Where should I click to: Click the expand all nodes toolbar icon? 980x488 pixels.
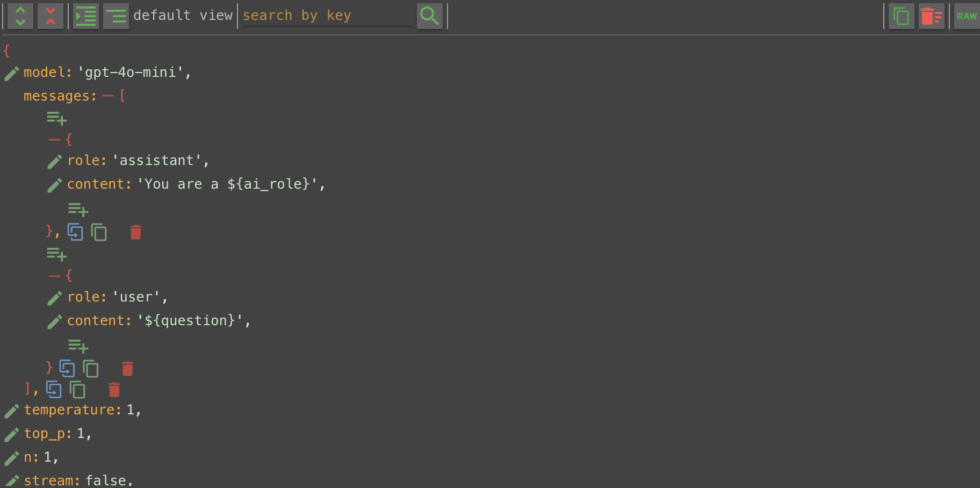20,16
